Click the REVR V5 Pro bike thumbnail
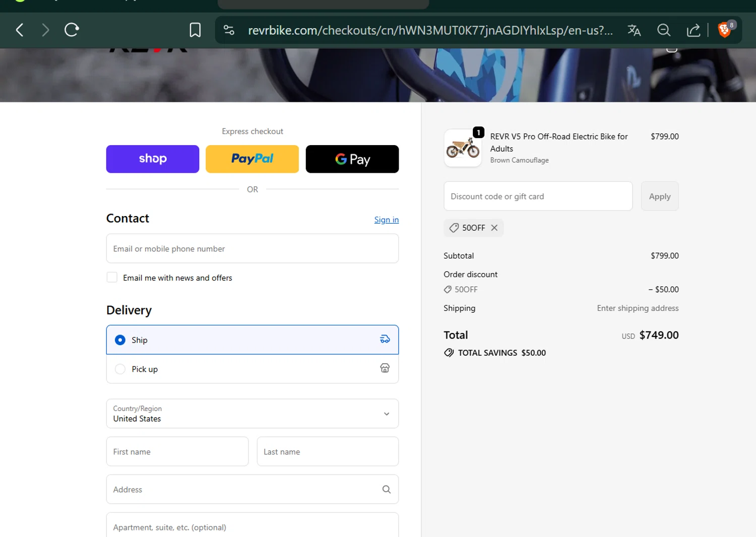756x537 pixels. (463, 148)
